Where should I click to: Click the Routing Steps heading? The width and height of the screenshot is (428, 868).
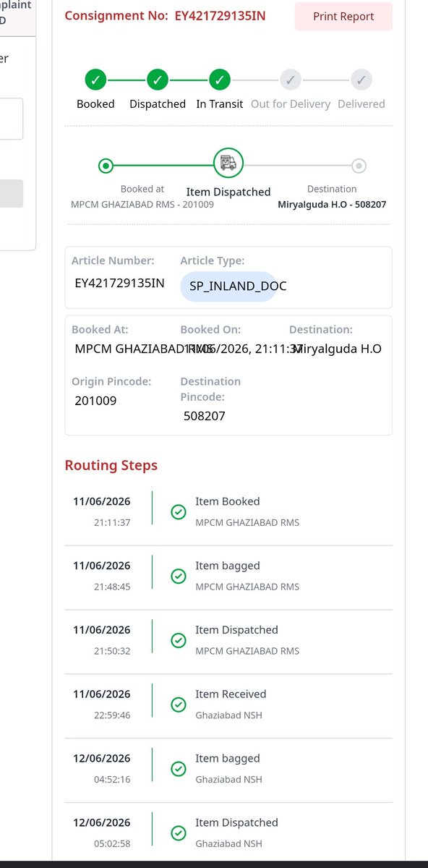coord(111,465)
